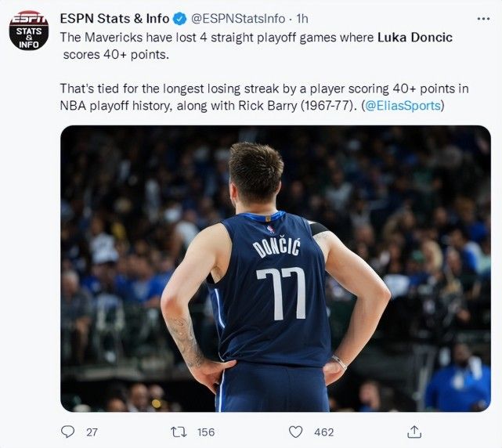This screenshot has width=502, height=448.
Task: Click the blue verified badge
Action: coord(179,19)
